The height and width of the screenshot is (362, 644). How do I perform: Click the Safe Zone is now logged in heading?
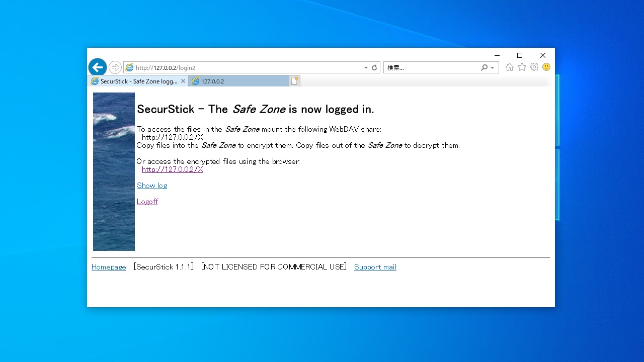point(256,109)
